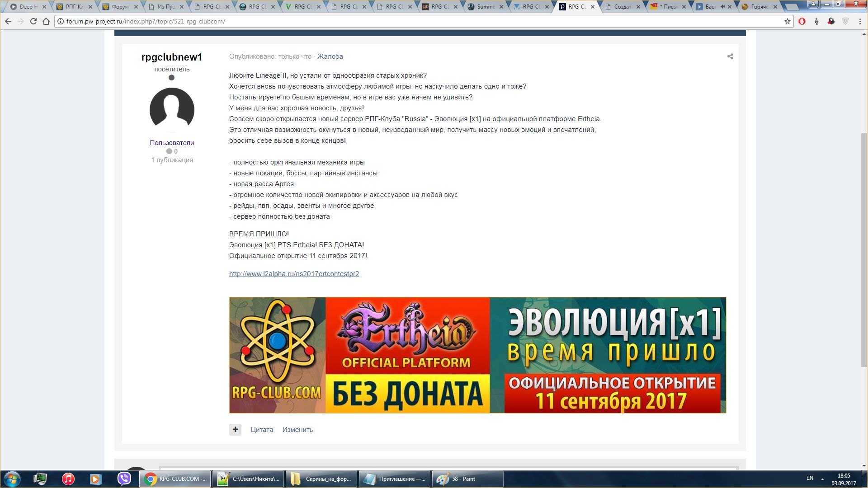Click the scrollbar down arrow
The image size is (868, 488).
click(x=864, y=466)
